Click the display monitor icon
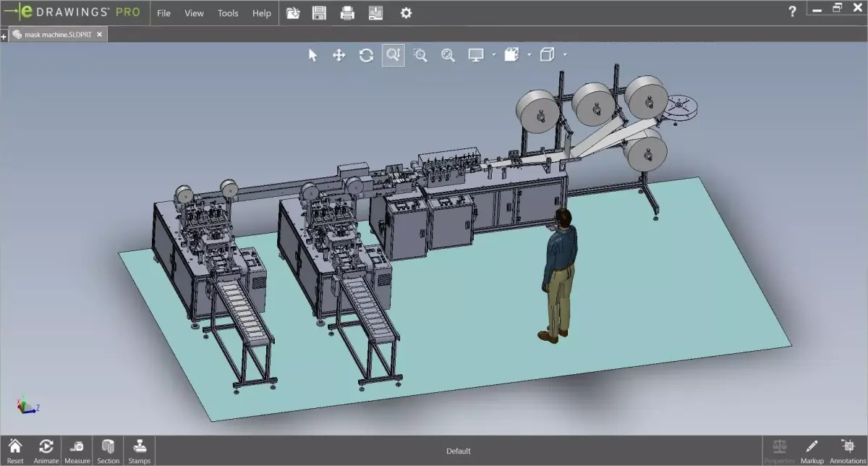 [475, 55]
